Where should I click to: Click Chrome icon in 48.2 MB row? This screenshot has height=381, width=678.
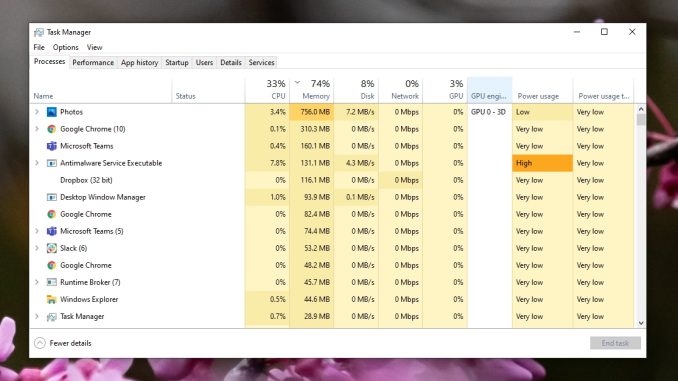click(x=51, y=265)
